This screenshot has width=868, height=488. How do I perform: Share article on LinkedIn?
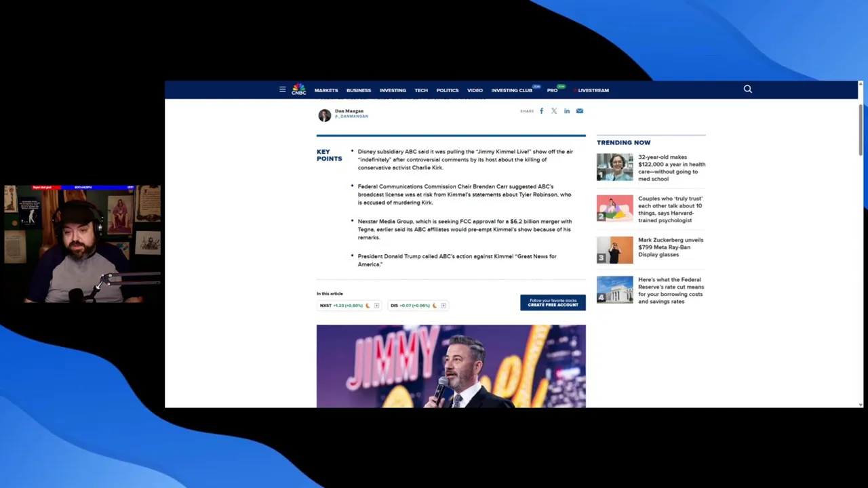[567, 111]
